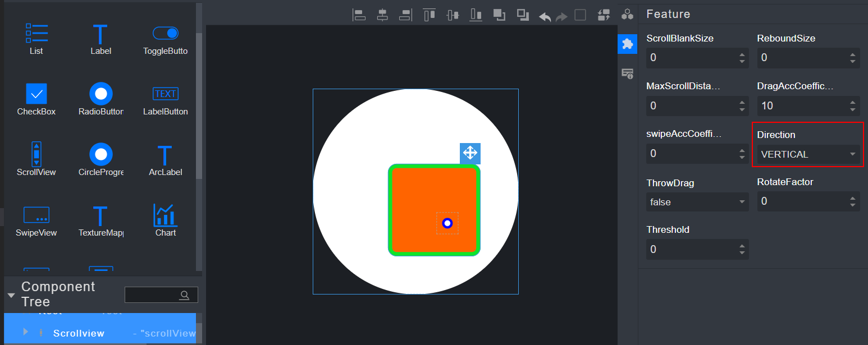Open the ThrowDrag dropdown set to false
The width and height of the screenshot is (868, 345).
click(697, 202)
